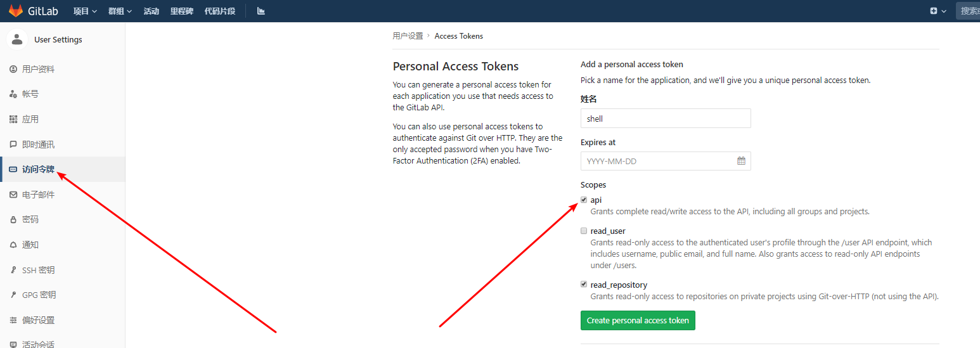Uncheck the read_repository scope checkbox
The image size is (980, 348).
coord(584,285)
